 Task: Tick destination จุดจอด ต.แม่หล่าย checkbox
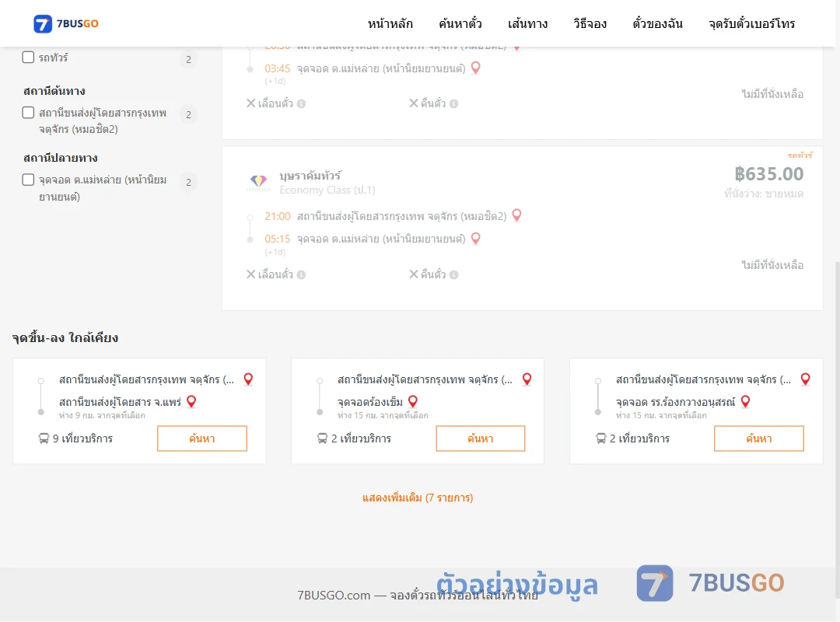(x=29, y=180)
